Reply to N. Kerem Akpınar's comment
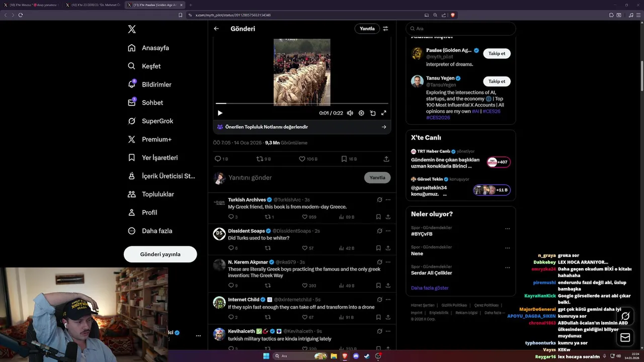This screenshot has height=362, width=644. [x=231, y=286]
